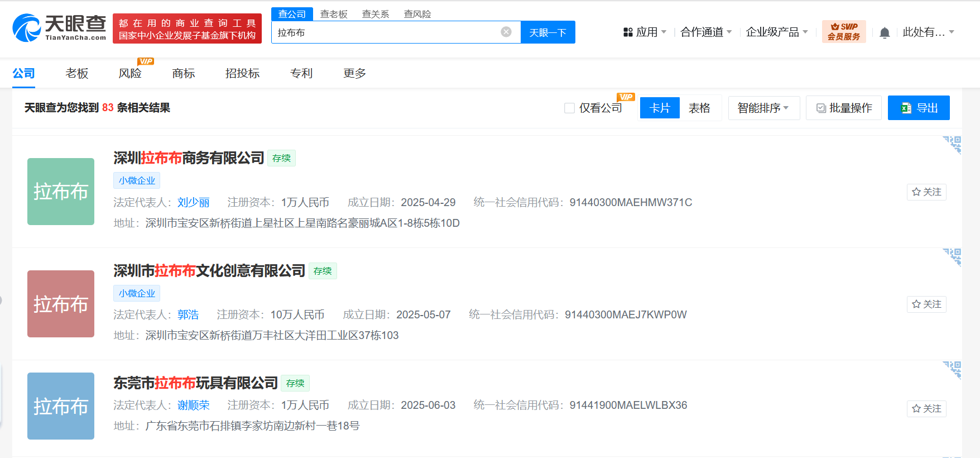Open the notification bell
Screen dimensions: 980x458
pos(885,32)
